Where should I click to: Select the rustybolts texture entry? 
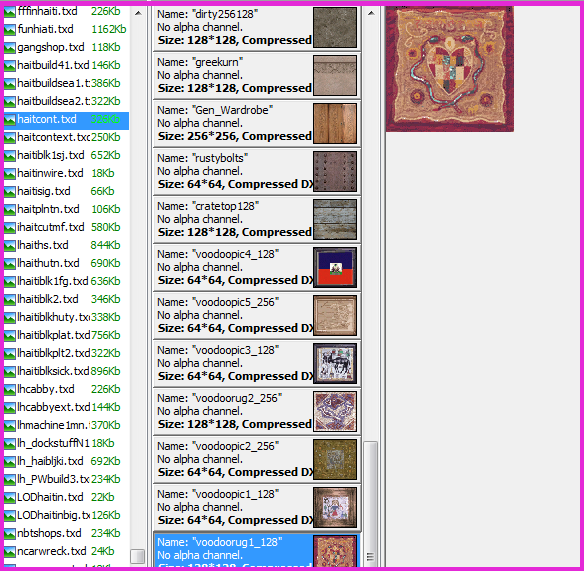click(x=257, y=171)
